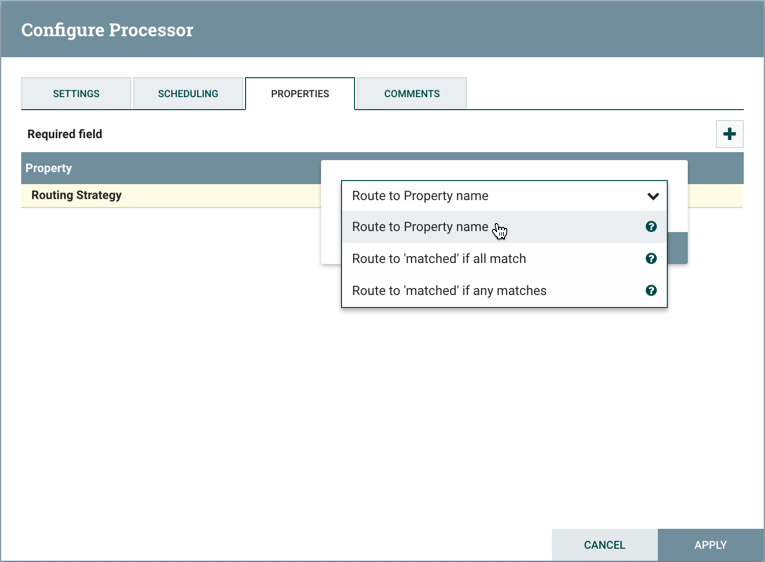Collapse the dropdown using the chevron arrow
The width and height of the screenshot is (765, 562).
point(652,196)
